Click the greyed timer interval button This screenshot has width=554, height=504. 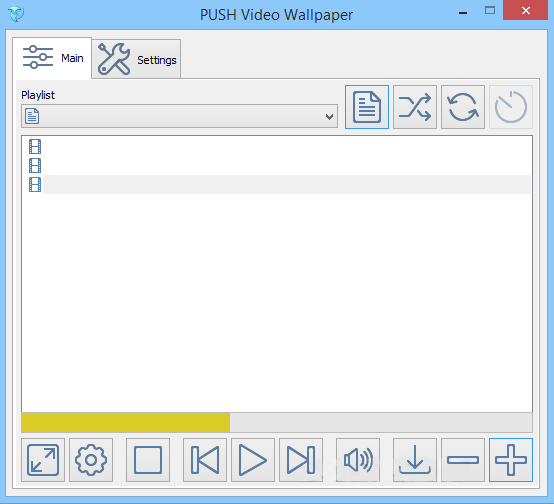tap(511, 107)
